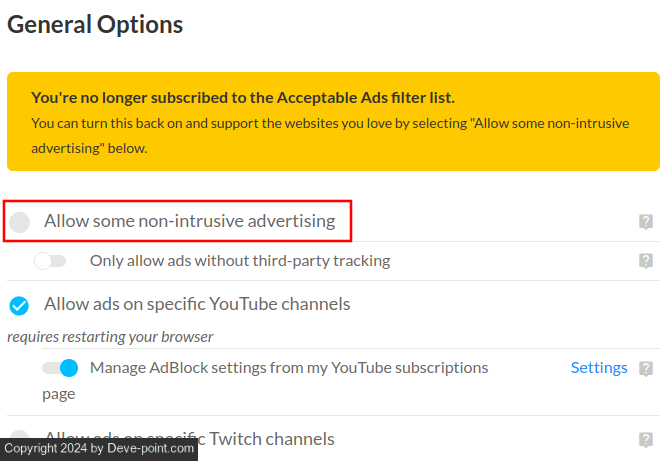The width and height of the screenshot is (663, 461).
Task: Toggle only ads without third-party tracking switch
Action: [50, 261]
